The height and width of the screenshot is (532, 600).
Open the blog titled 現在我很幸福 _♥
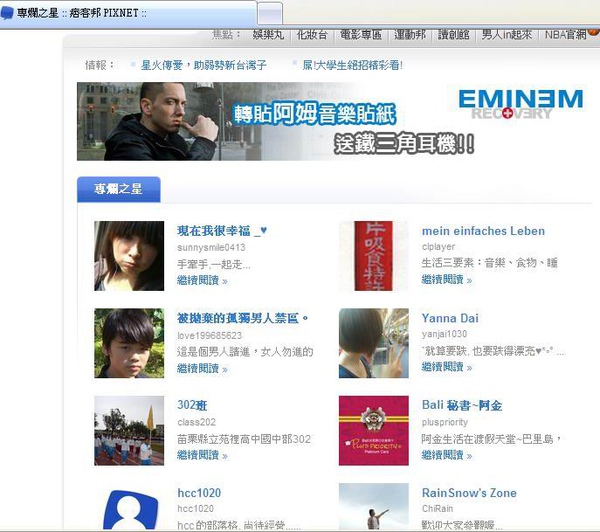(222, 231)
